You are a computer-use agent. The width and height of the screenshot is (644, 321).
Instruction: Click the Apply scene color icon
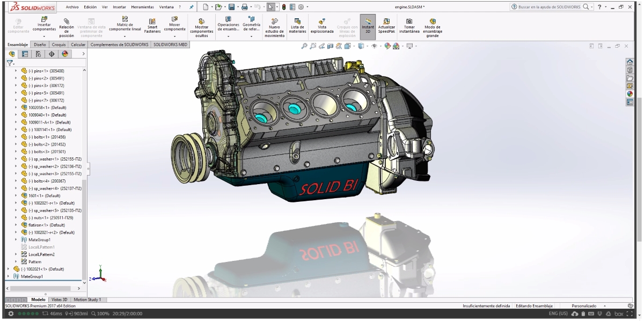(x=396, y=46)
